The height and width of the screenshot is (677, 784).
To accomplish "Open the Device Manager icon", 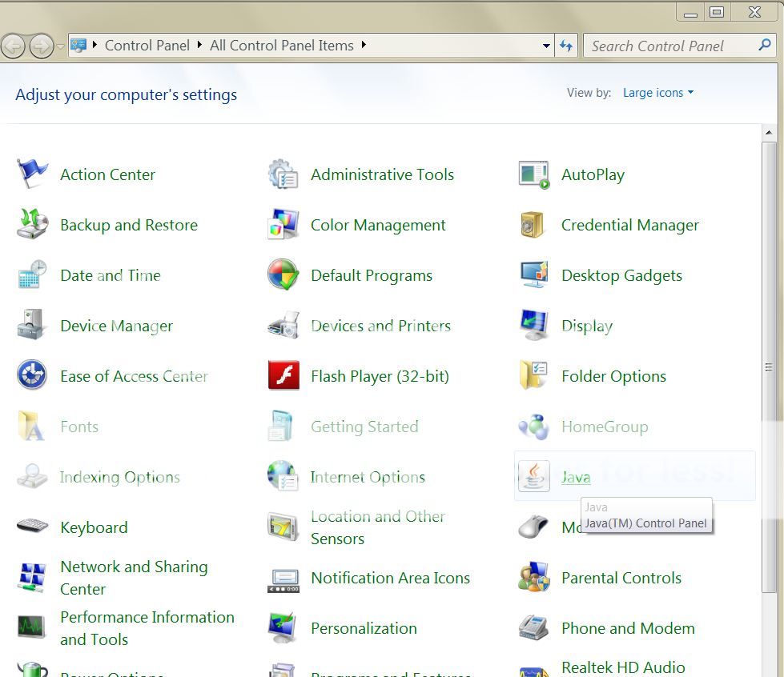I will click(x=33, y=325).
